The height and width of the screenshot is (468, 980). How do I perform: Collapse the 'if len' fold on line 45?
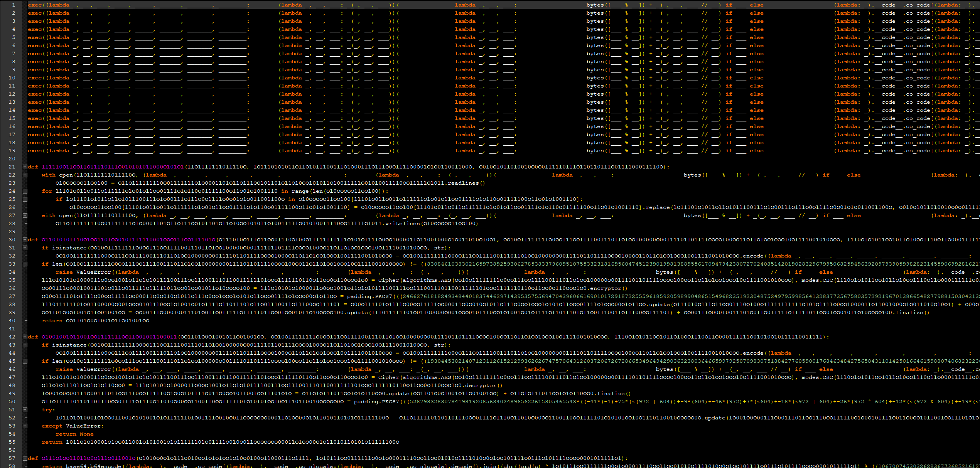point(25,361)
